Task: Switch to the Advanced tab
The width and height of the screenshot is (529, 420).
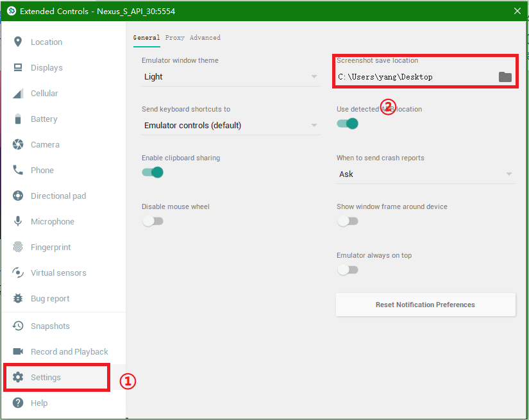Action: pyautogui.click(x=205, y=37)
